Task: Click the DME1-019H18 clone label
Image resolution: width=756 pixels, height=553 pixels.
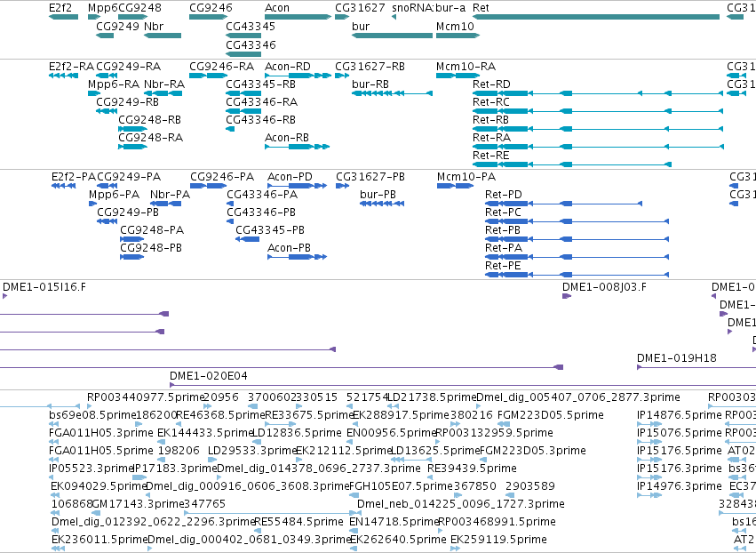Action: point(676,358)
